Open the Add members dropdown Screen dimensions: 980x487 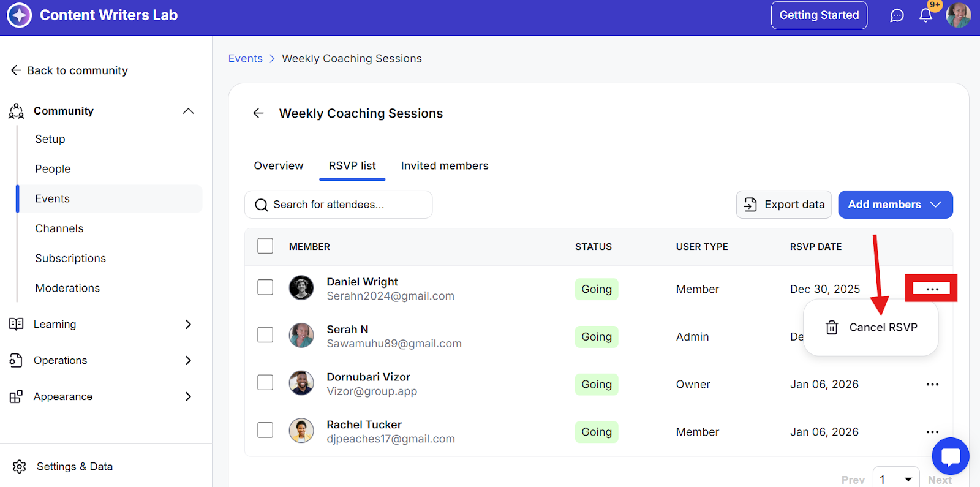pyautogui.click(x=895, y=205)
